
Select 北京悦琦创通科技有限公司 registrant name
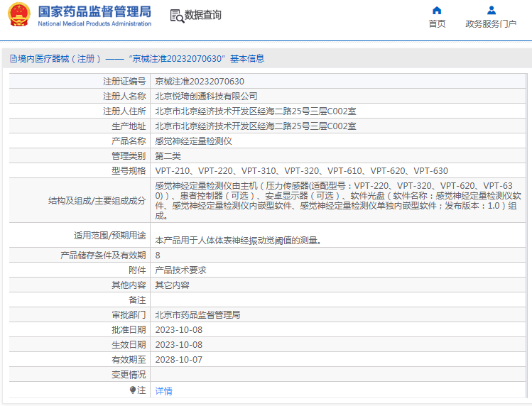pyautogui.click(x=206, y=97)
